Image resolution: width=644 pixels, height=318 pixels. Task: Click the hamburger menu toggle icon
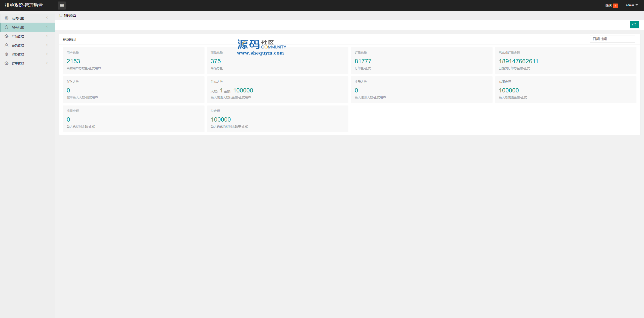tap(62, 5)
